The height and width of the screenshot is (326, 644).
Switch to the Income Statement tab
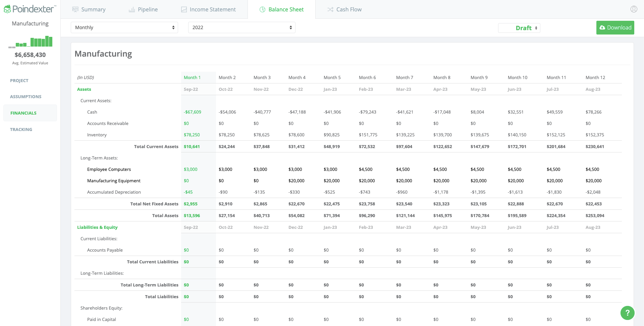[x=208, y=9]
